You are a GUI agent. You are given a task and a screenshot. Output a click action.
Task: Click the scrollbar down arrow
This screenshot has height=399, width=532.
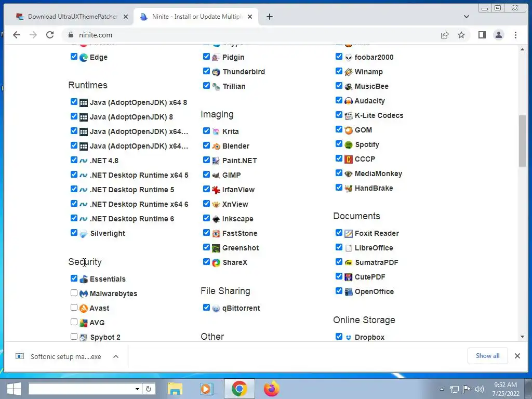[522, 337]
